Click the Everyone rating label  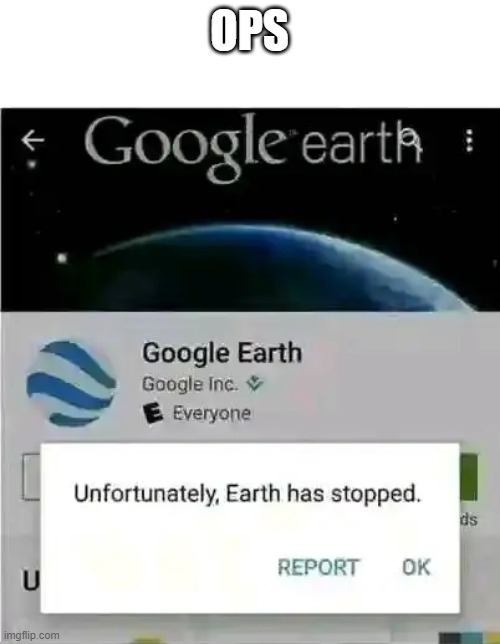coord(211,413)
